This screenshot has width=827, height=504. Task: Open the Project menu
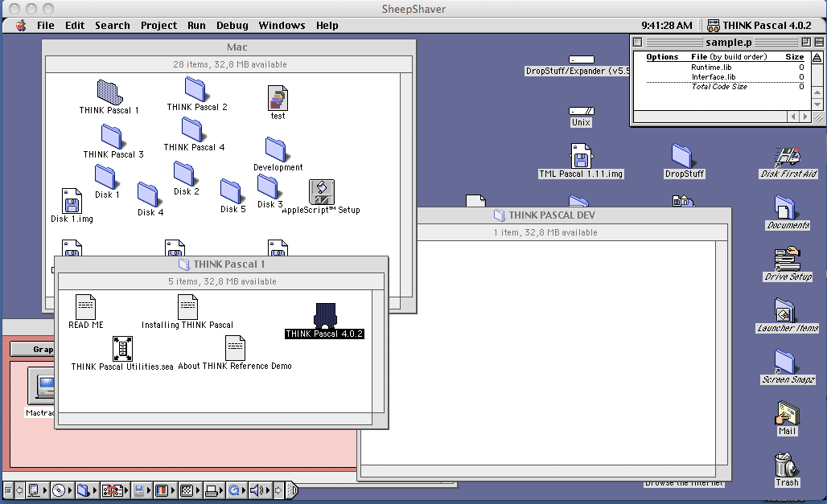[158, 25]
